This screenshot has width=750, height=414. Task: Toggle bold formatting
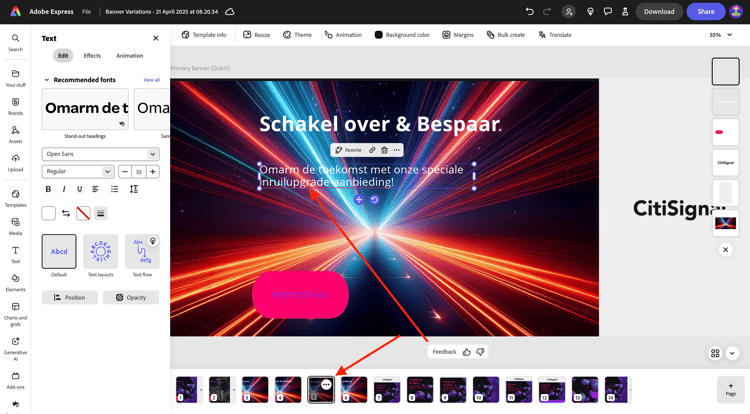(x=48, y=189)
